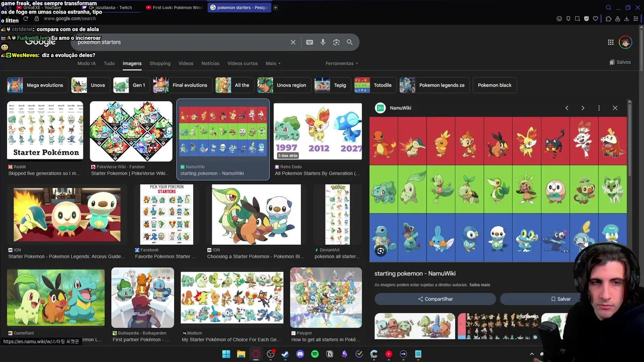Filter by the Pokemon black chip
The height and width of the screenshot is (362, 644).
(495, 85)
